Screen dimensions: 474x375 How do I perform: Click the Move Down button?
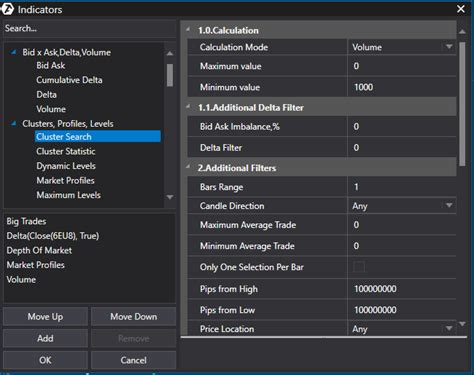coord(133,316)
